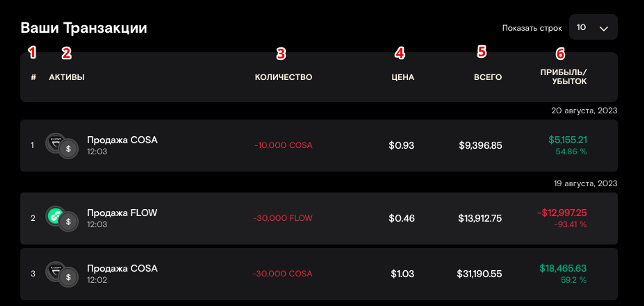Viewport: 644px width, 306px height.
Task: Click the $5,155.21 profit value
Action: coord(568,140)
